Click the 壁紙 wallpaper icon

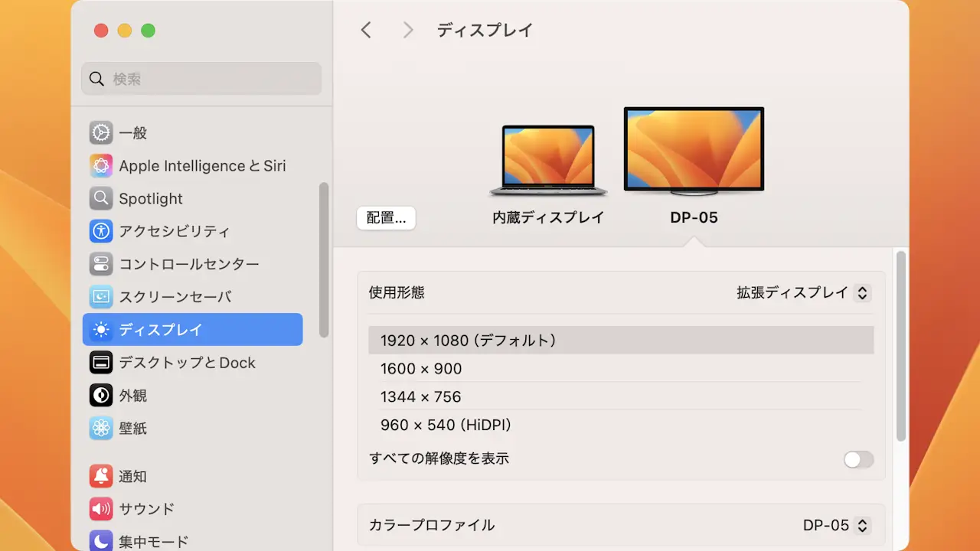(x=101, y=429)
